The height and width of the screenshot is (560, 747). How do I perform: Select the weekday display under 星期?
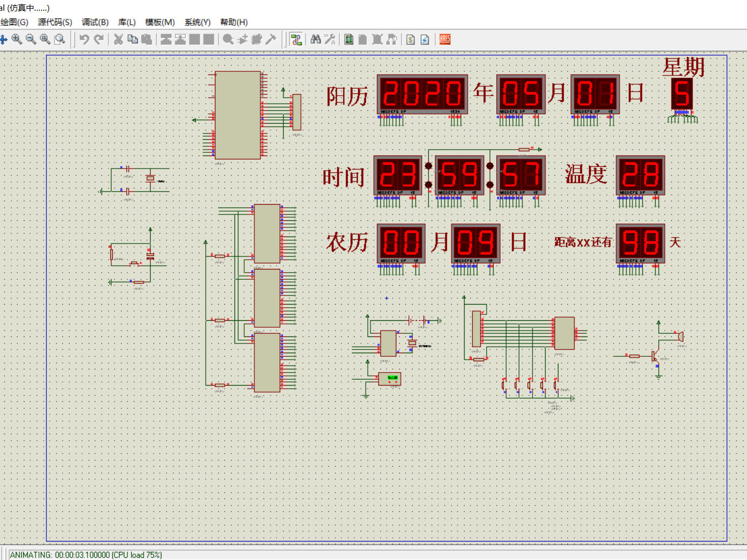[682, 94]
